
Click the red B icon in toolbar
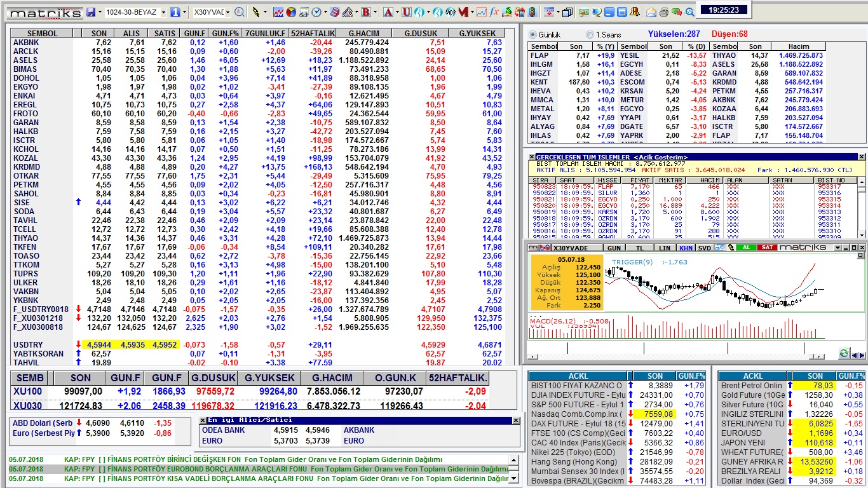(x=365, y=12)
